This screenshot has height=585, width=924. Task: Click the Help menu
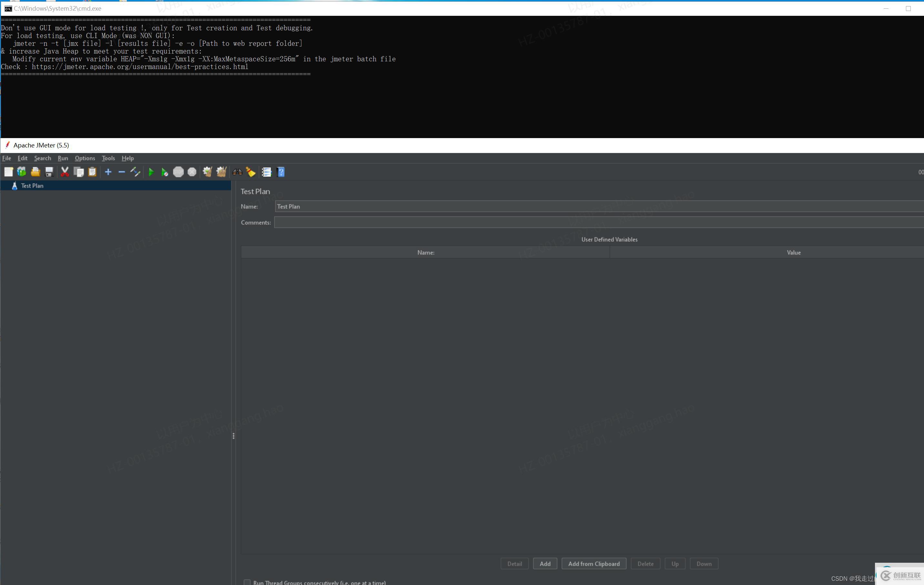[x=127, y=158]
